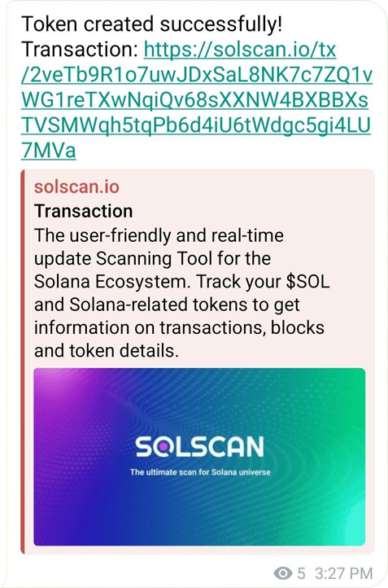Click the 3:27 PM message timestamp
388x588 pixels.
(x=343, y=573)
